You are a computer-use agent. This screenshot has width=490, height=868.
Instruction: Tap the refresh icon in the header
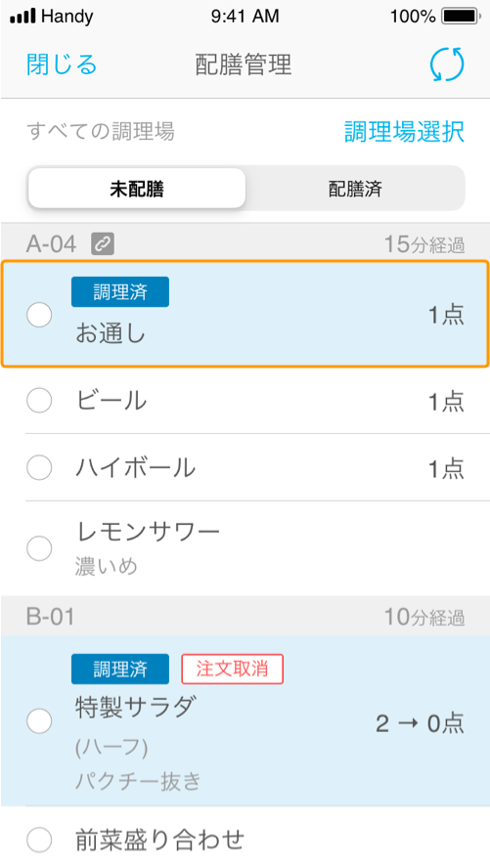pyautogui.click(x=447, y=65)
